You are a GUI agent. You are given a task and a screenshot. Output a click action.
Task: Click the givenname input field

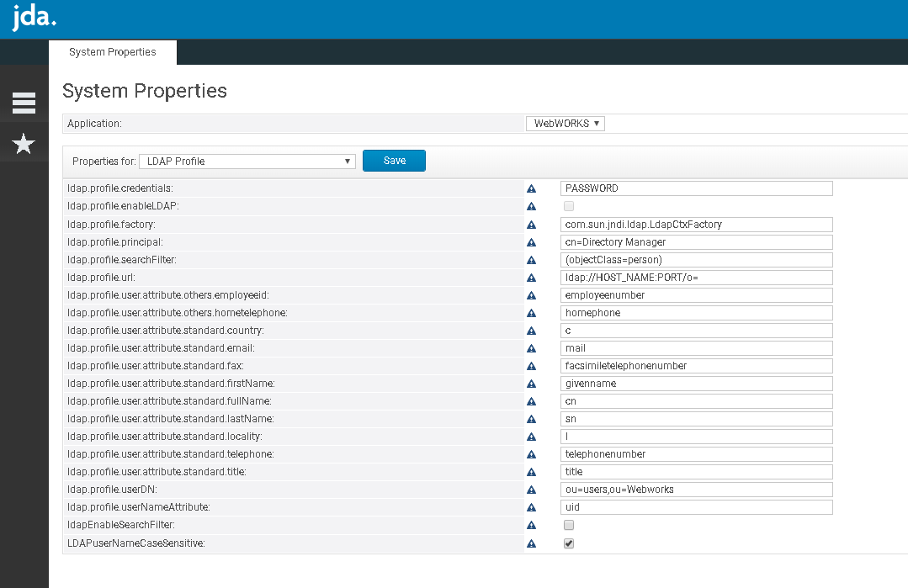(x=697, y=384)
